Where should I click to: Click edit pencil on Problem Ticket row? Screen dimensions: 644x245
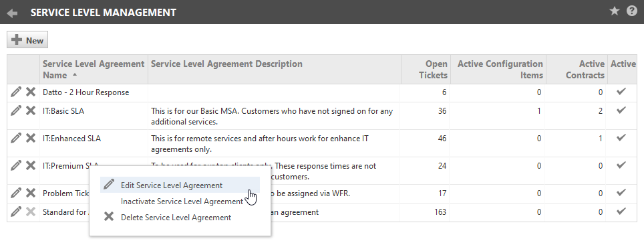(x=16, y=193)
